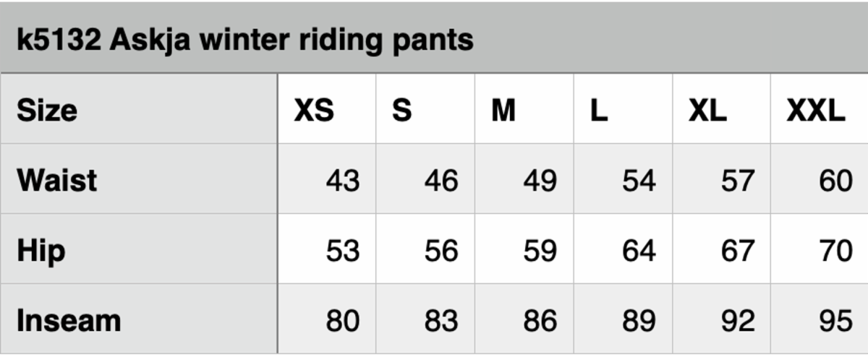Viewport: 868px width, 357px height.
Task: Select the XS column header
Action: pyautogui.click(x=314, y=111)
